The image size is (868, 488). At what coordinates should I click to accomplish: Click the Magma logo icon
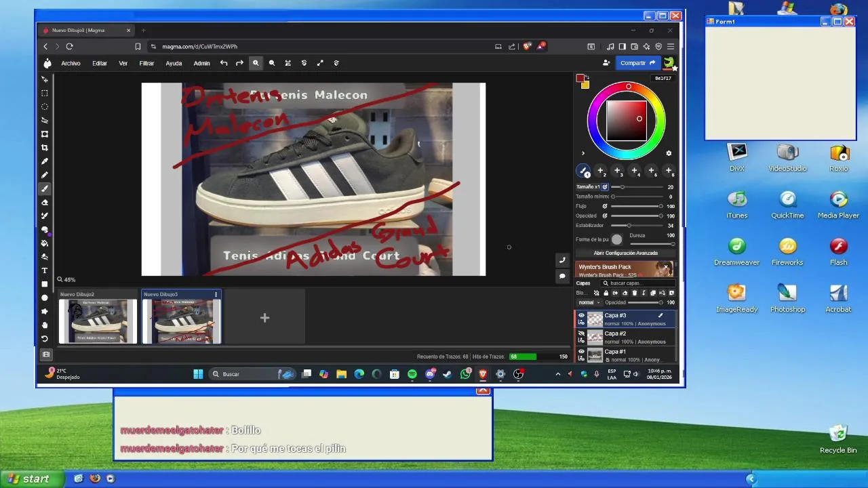click(47, 63)
